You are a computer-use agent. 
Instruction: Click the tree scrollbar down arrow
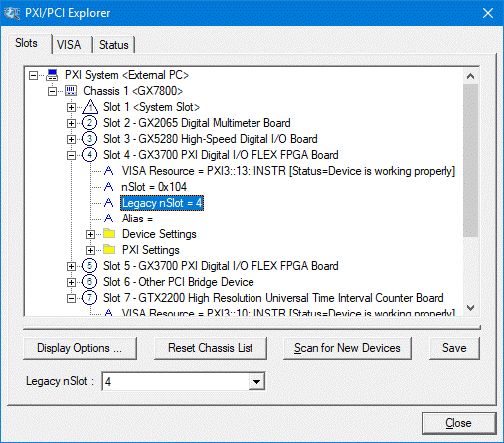(x=470, y=308)
